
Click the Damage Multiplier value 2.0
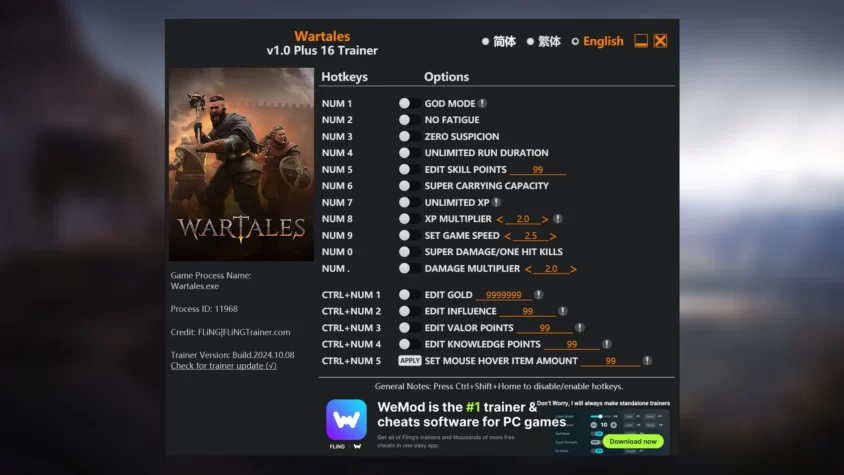click(551, 269)
